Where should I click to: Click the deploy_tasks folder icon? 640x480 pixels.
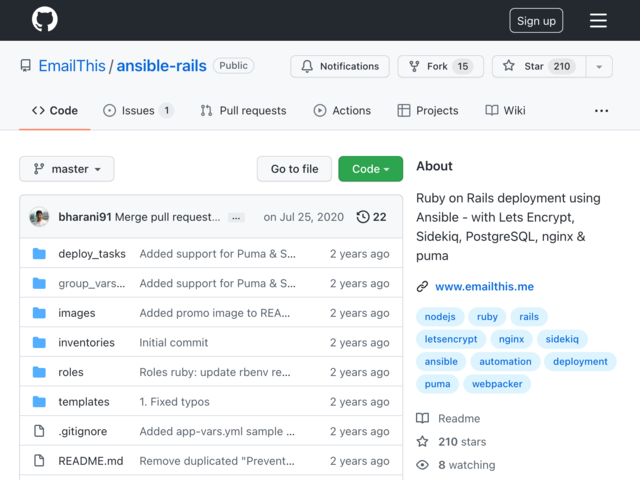tap(39, 254)
